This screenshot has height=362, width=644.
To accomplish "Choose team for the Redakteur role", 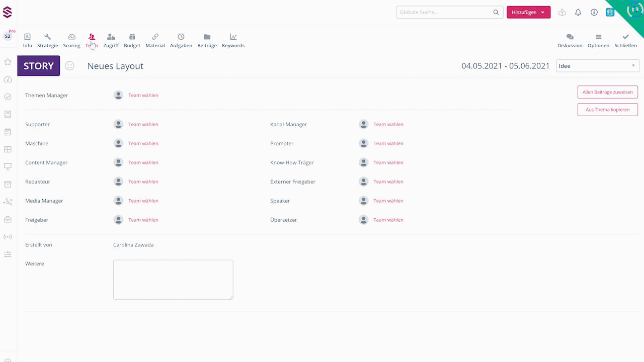I will pos(143,182).
